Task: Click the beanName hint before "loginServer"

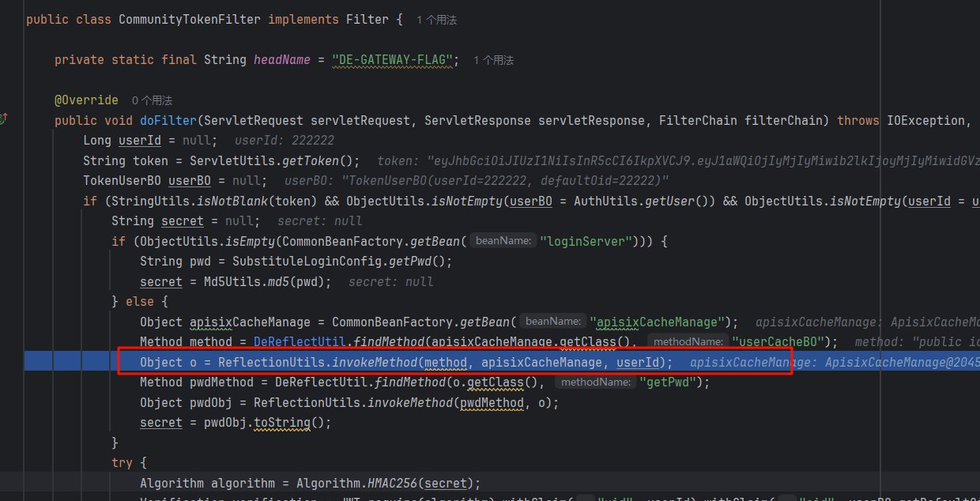Action: pyautogui.click(x=503, y=241)
